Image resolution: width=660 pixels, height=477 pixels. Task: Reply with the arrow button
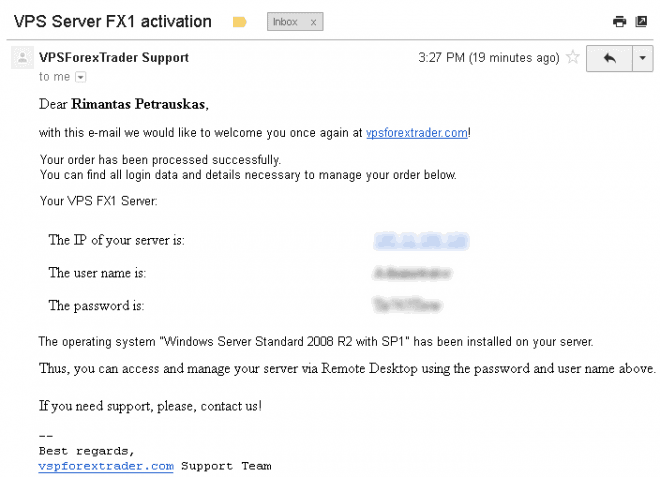click(x=609, y=58)
